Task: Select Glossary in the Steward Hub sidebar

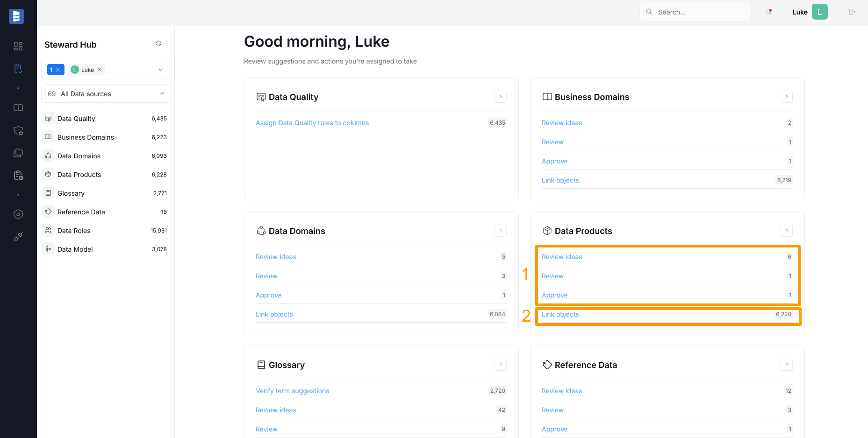Action: [71, 193]
